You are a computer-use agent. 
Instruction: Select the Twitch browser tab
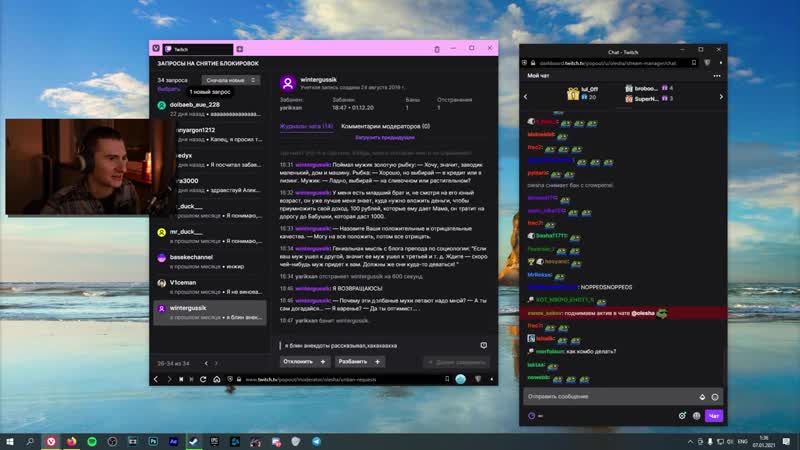coord(198,49)
